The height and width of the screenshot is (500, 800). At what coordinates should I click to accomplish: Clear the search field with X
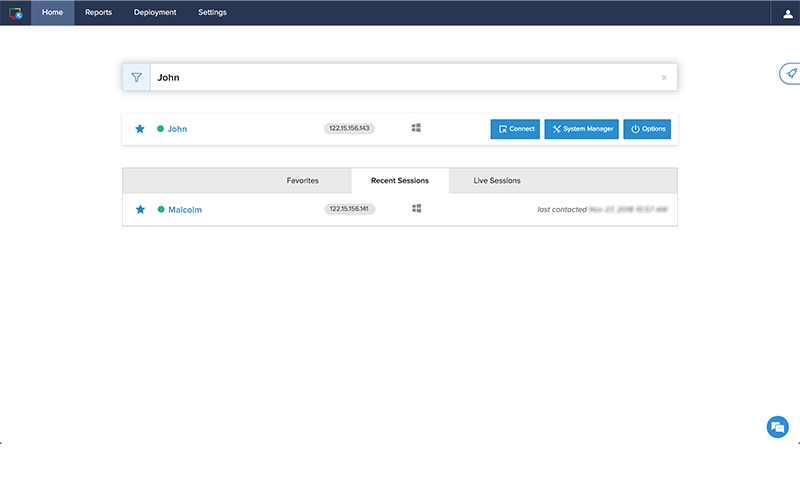coord(664,77)
